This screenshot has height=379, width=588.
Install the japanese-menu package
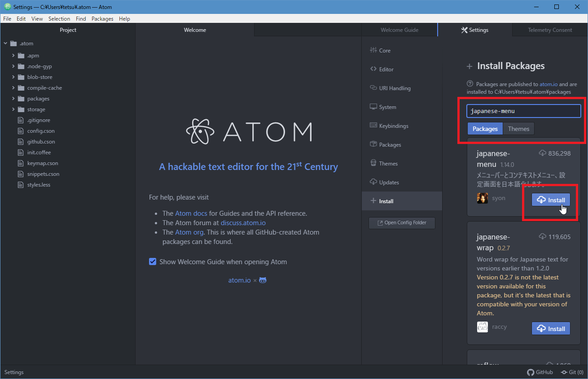point(551,200)
